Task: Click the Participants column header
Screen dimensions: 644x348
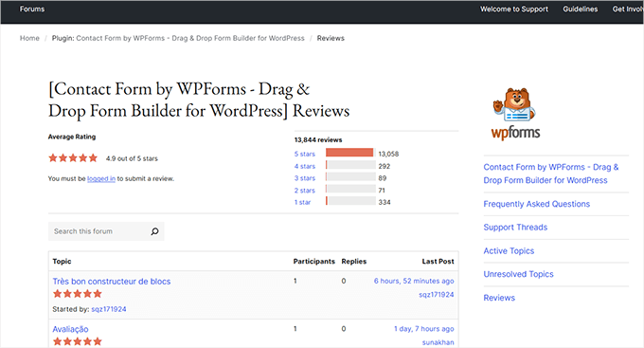Action: coord(313,261)
